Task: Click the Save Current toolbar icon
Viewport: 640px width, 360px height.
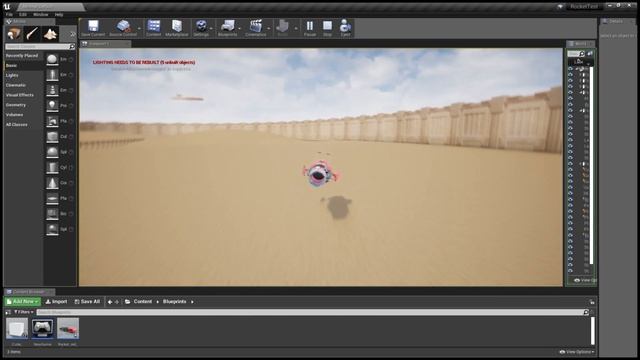Action: point(93,26)
